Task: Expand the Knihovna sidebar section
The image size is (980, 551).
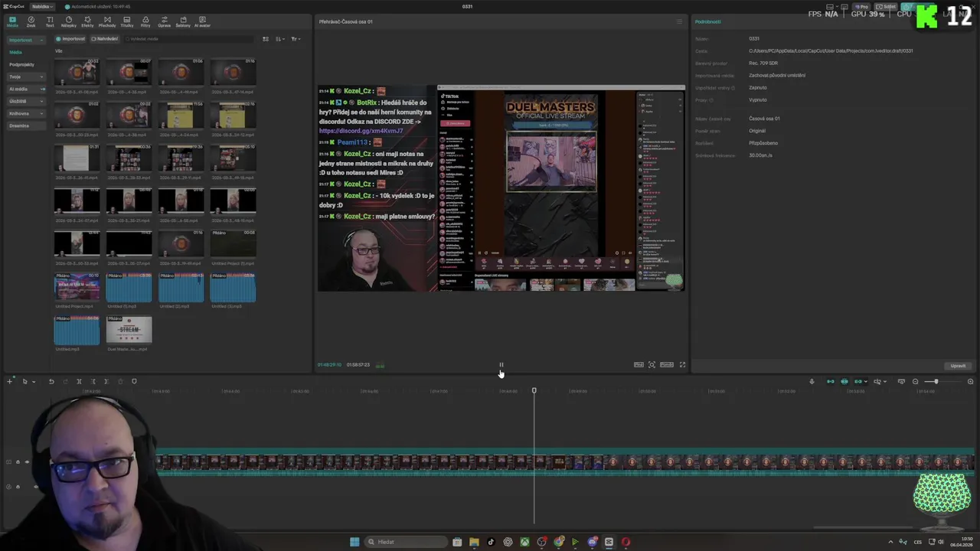Action: [26, 113]
